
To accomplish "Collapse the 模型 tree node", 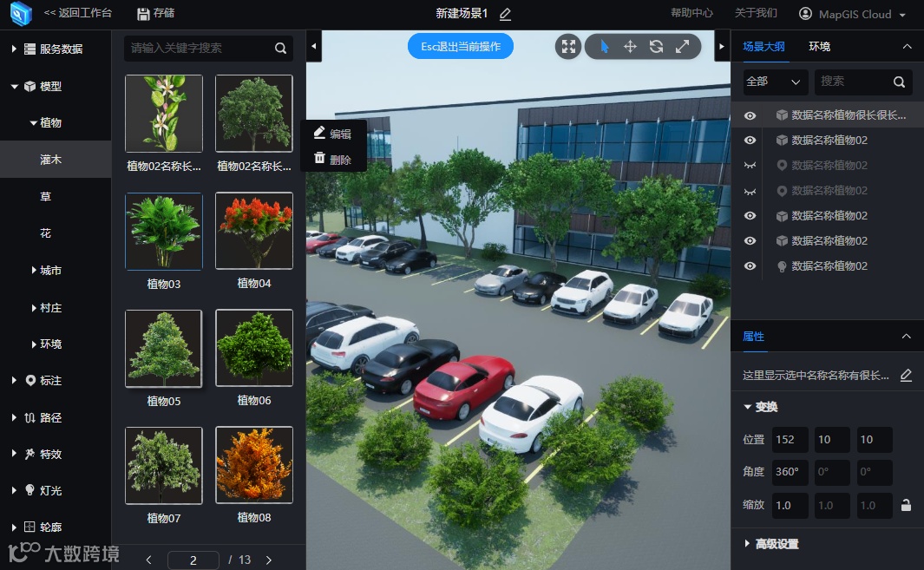I will [x=14, y=87].
